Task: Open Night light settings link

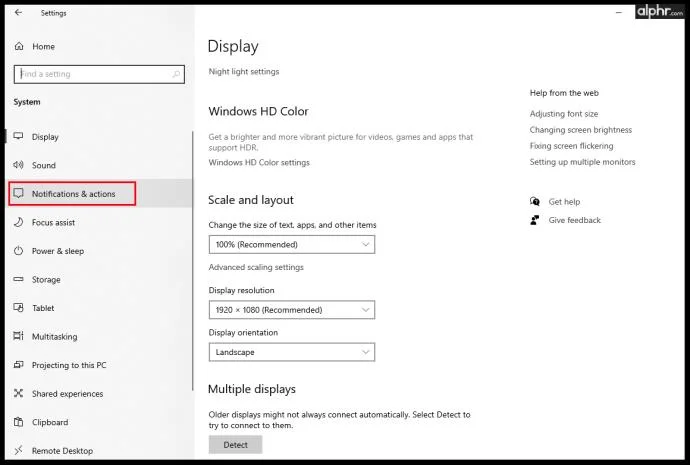Action: 244,71
